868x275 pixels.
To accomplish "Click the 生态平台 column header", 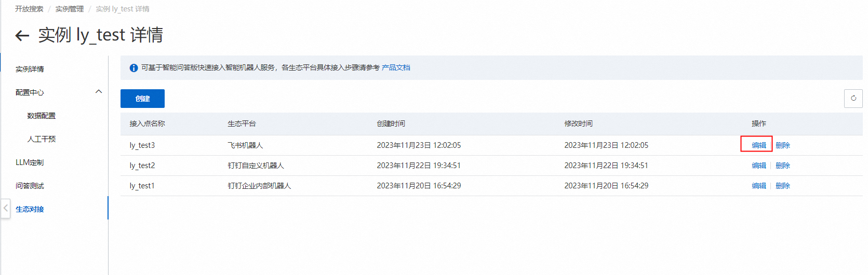I will coord(242,123).
